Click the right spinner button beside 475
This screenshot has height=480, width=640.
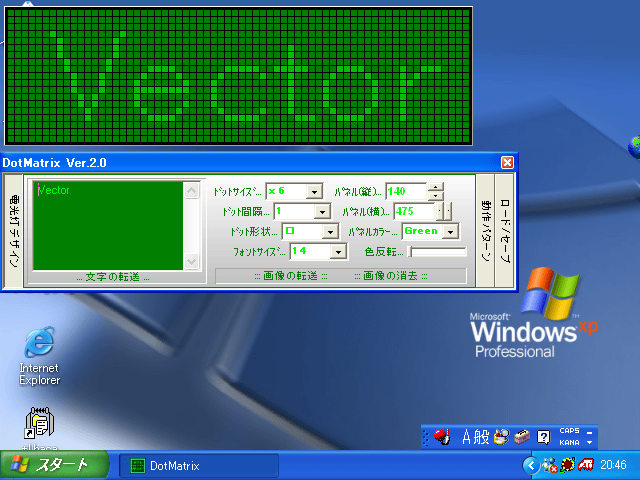click(x=448, y=211)
